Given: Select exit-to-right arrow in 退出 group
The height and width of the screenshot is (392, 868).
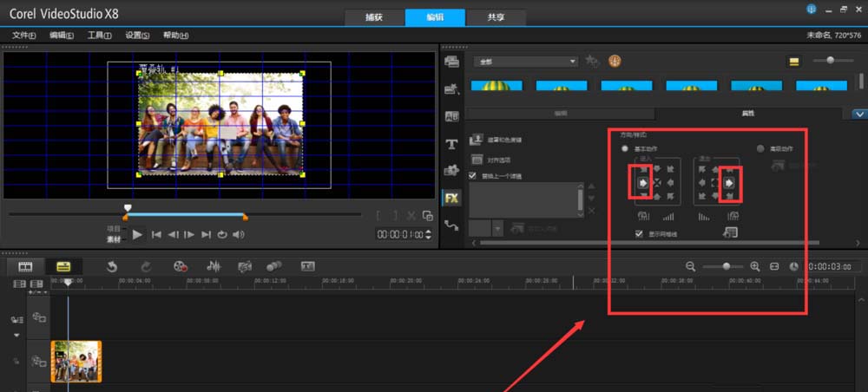Looking at the screenshot, I should (x=729, y=183).
